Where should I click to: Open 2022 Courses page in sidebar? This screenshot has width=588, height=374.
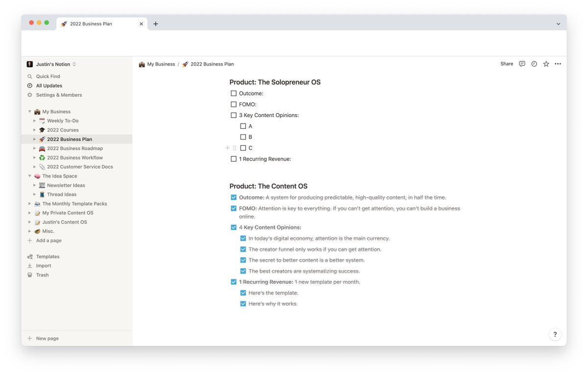pyautogui.click(x=63, y=130)
